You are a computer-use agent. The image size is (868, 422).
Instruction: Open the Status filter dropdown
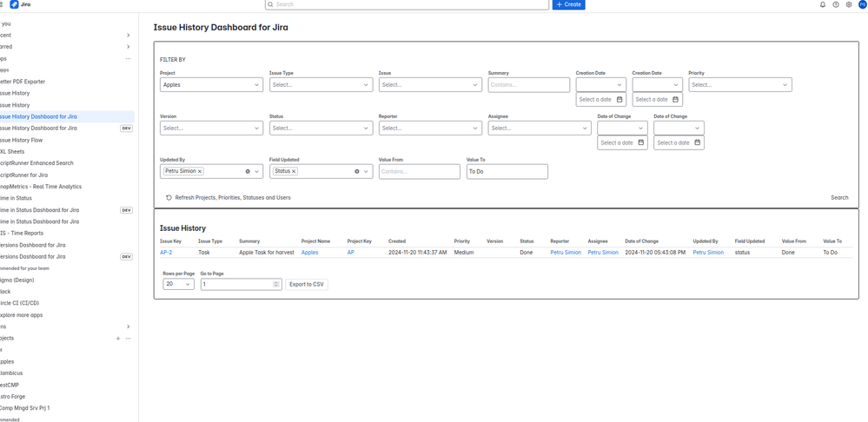(x=321, y=128)
